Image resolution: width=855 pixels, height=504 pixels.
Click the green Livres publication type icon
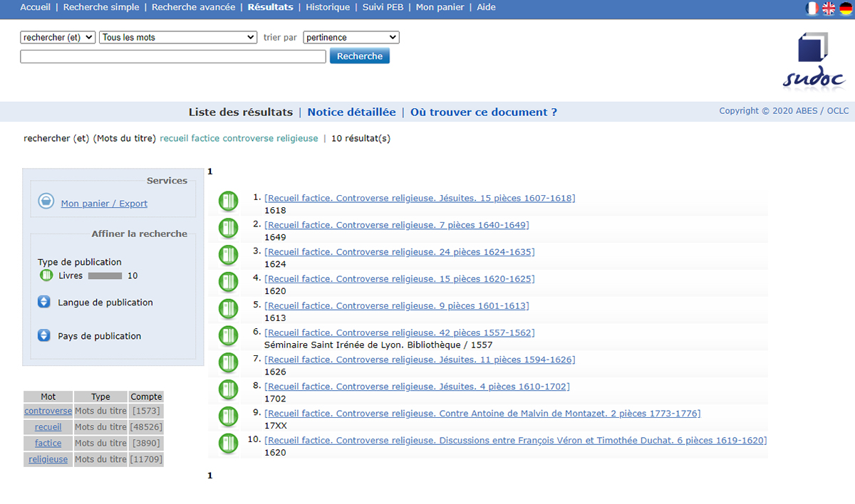(46, 275)
